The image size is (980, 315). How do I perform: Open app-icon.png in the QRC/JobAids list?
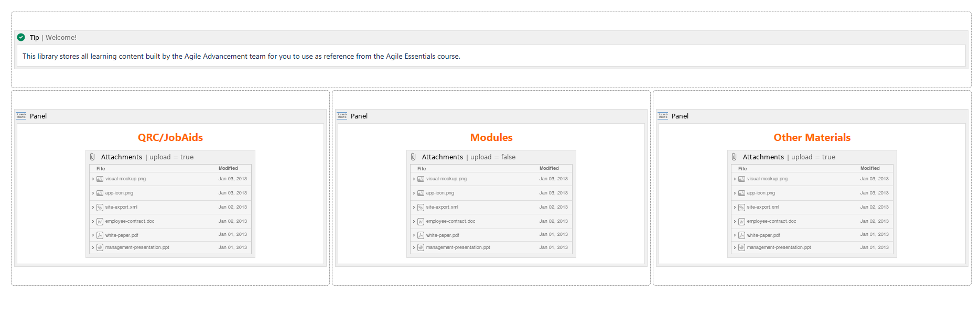tap(119, 193)
